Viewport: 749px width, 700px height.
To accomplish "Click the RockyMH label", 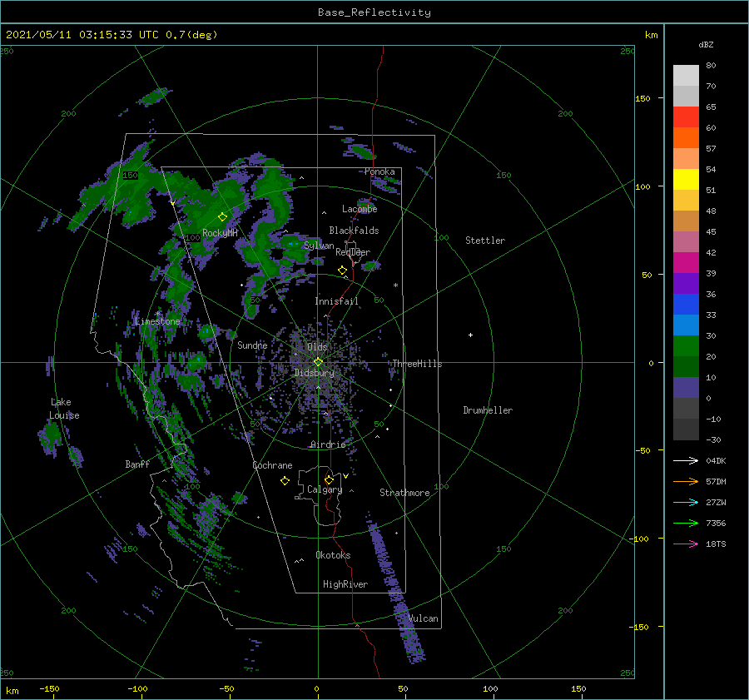I will [220, 233].
